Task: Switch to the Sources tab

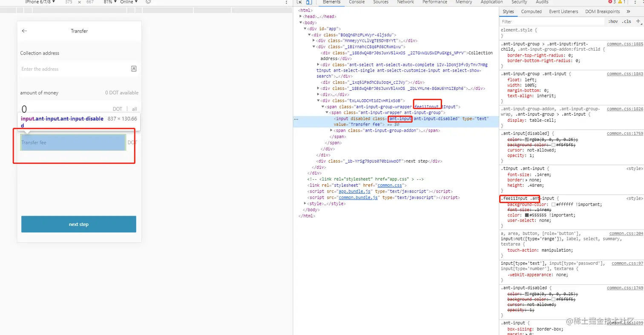Action: point(381,2)
